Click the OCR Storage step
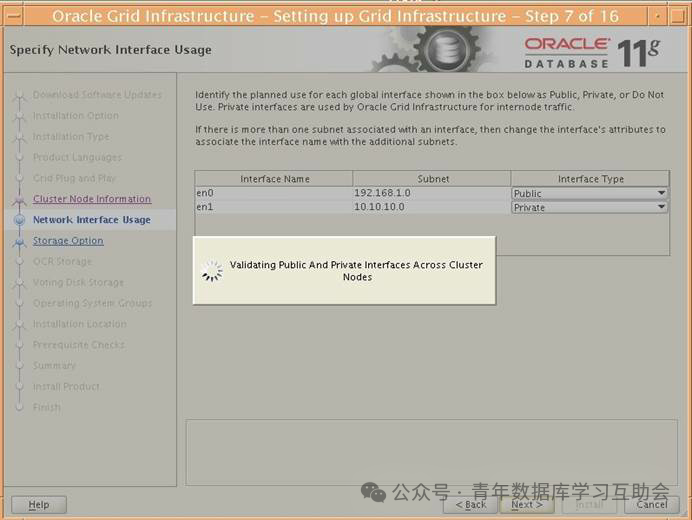The height and width of the screenshot is (520, 692). pyautogui.click(x=62, y=262)
